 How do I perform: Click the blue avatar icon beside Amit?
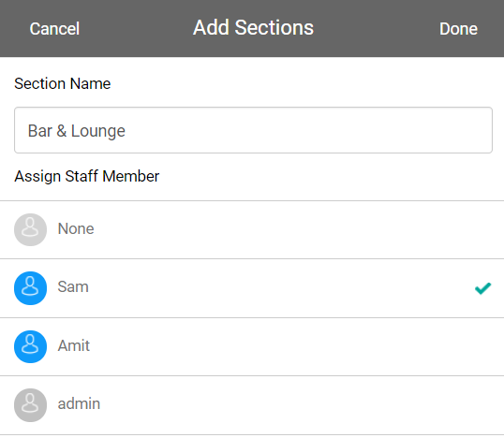[x=30, y=346]
